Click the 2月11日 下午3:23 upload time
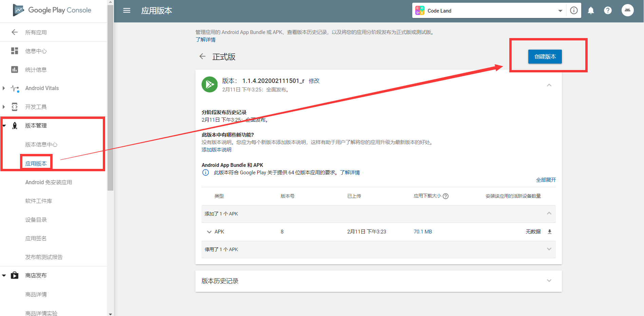 pos(366,232)
